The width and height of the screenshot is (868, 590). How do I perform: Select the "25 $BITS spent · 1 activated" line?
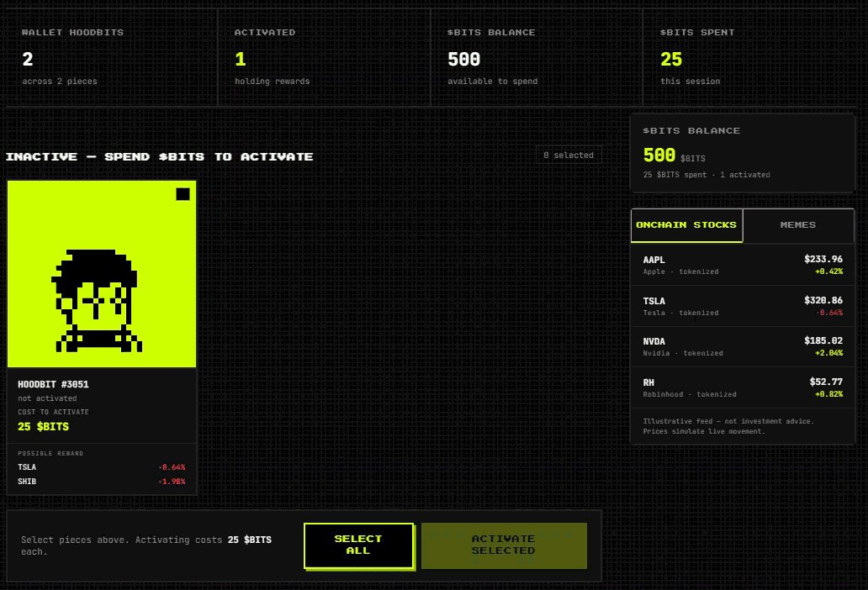[707, 175]
